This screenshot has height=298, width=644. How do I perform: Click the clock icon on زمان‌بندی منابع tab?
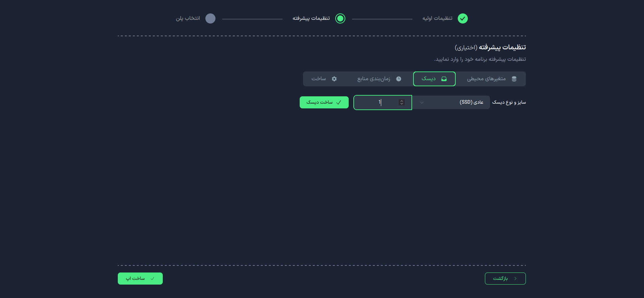[399, 79]
